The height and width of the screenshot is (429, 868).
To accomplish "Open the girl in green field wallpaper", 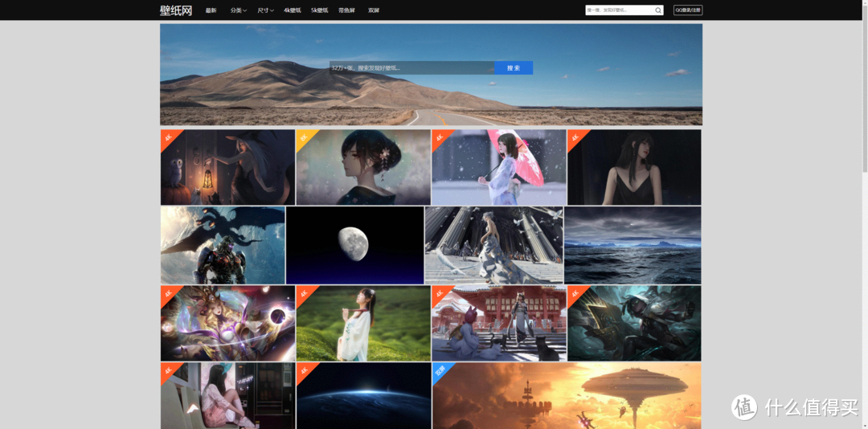I will click(x=363, y=323).
